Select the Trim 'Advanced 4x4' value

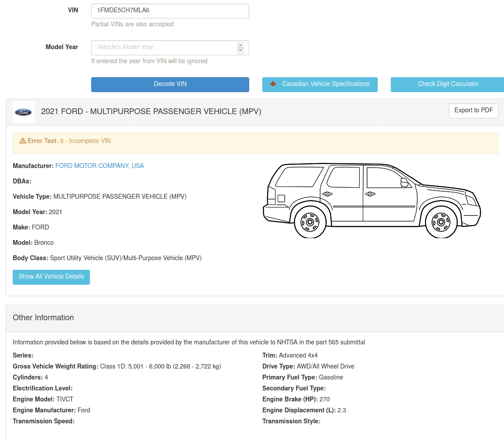point(298,355)
